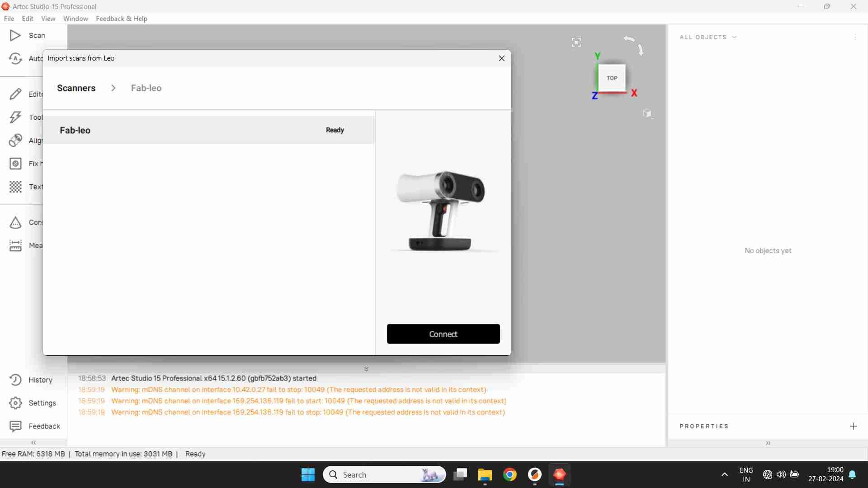Close the Import scans from Leo dialog
This screenshot has width=868, height=488.
click(x=502, y=58)
